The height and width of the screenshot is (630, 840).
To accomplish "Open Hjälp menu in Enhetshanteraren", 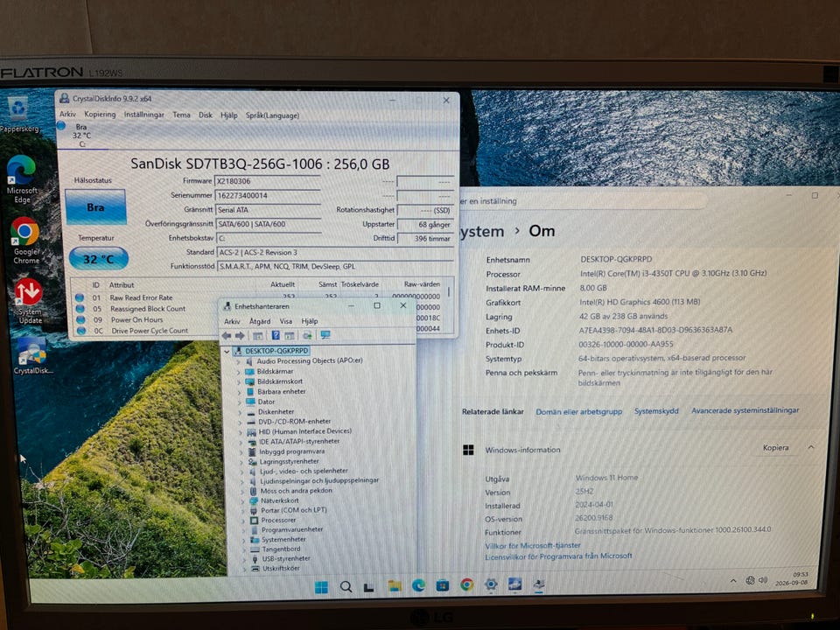I will coord(310,321).
